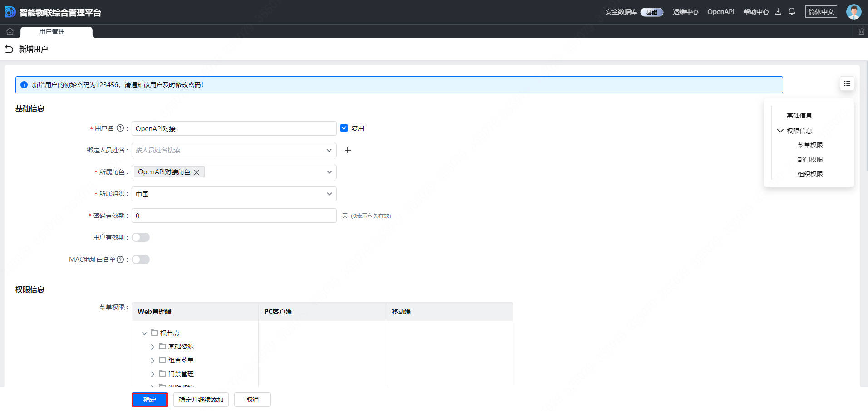Remove the OpenAPI对接角色 tag
Screen dimensions: 868x411
coord(197,172)
